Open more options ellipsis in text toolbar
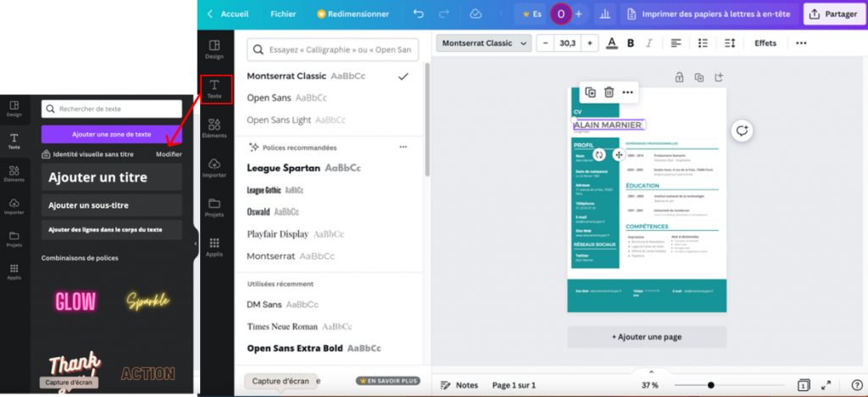868x397 pixels. [x=801, y=43]
